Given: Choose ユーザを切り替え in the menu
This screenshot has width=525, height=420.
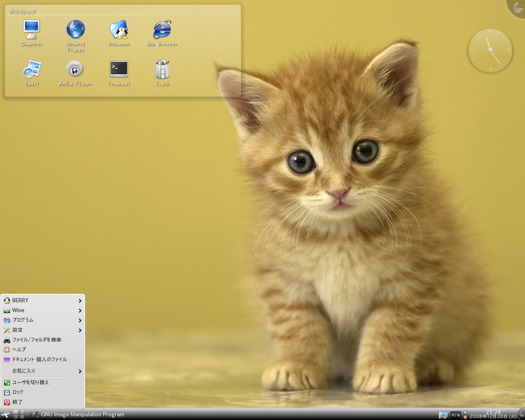Looking at the screenshot, I should coord(43,383).
